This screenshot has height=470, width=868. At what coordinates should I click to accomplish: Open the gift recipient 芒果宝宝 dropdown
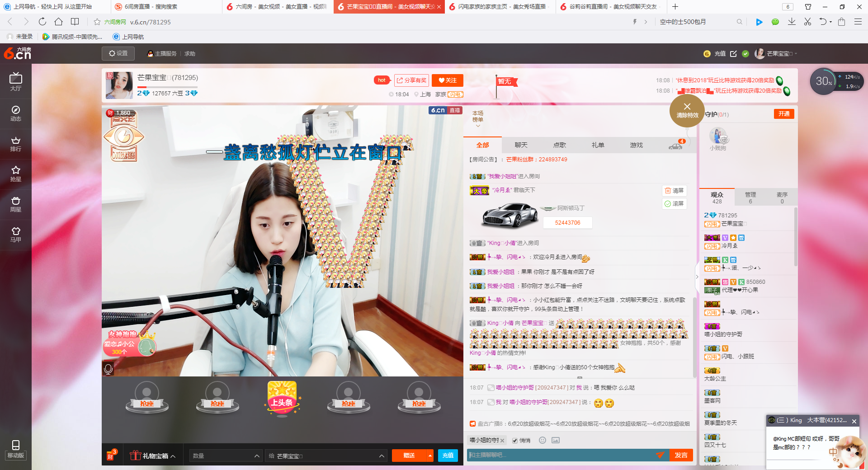[326, 456]
